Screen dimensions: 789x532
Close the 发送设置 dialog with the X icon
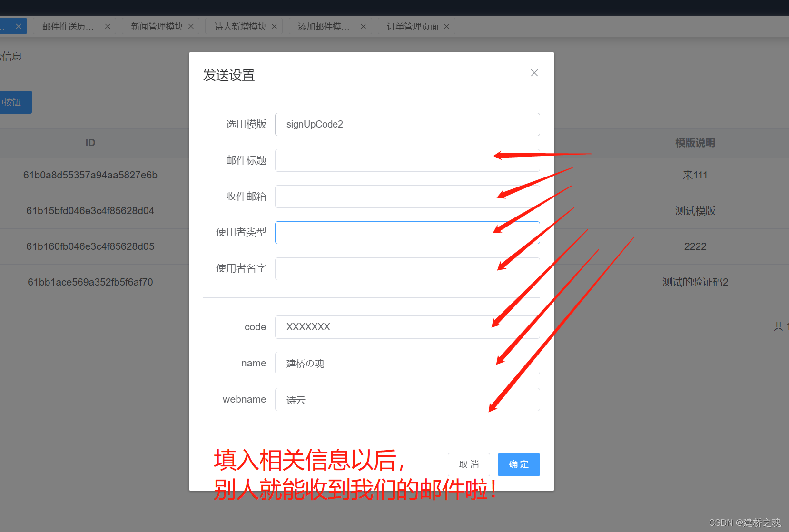tap(534, 73)
